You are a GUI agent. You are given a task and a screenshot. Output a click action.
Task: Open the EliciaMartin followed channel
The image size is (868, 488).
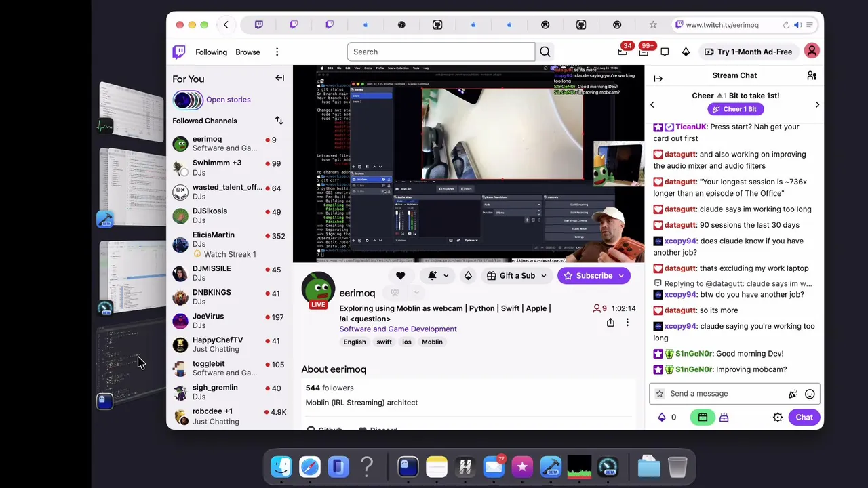click(x=229, y=244)
